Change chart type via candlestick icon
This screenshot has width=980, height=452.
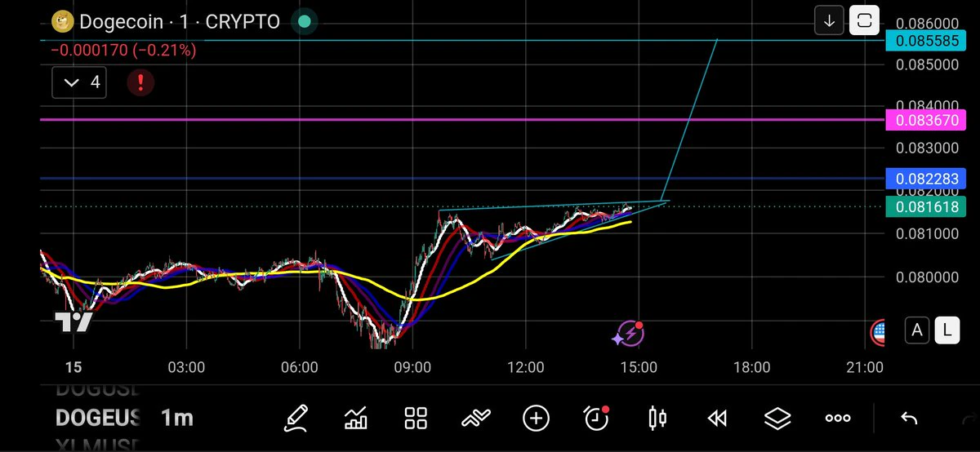click(657, 419)
